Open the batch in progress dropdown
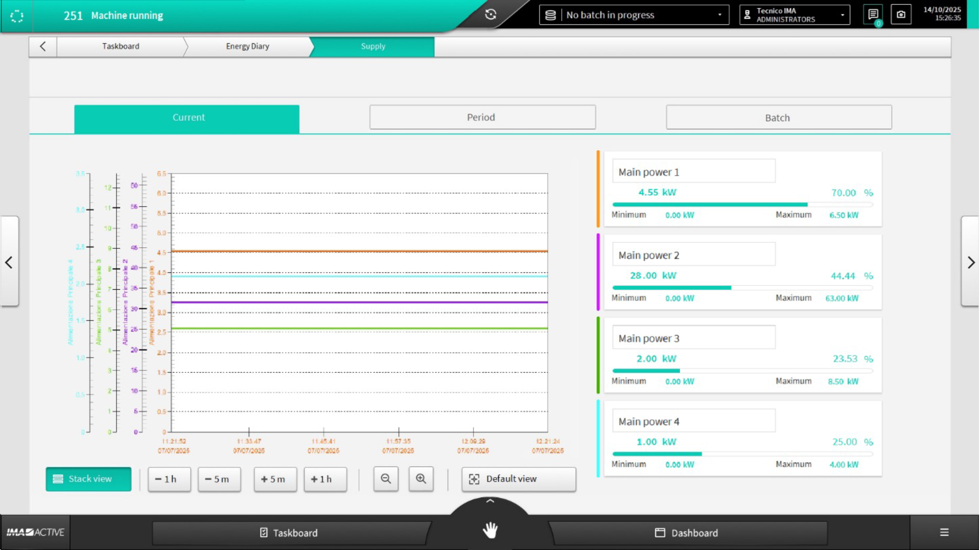 [x=634, y=15]
